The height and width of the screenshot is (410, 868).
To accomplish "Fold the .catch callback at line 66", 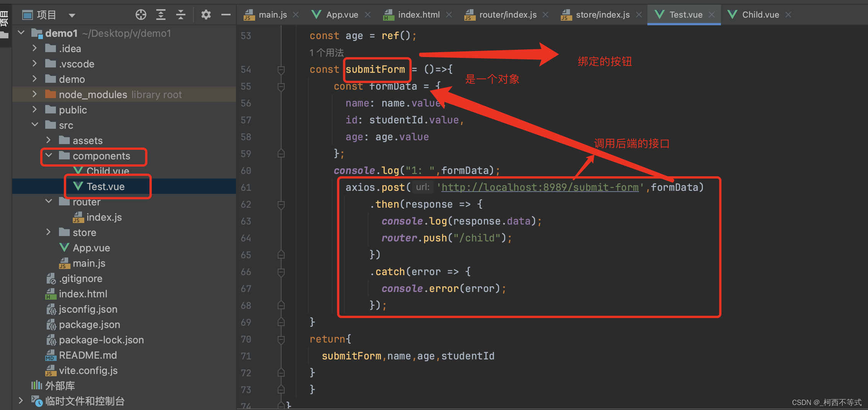I will [x=281, y=272].
